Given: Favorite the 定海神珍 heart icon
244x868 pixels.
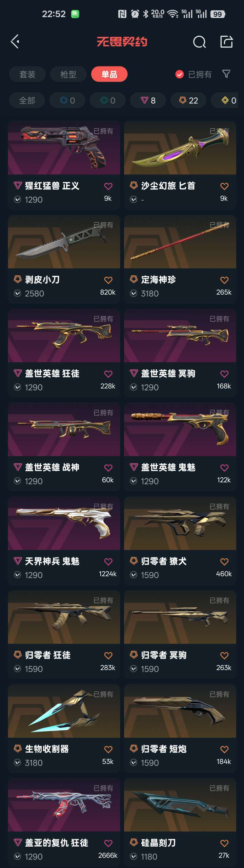Looking at the screenshot, I should click(224, 280).
